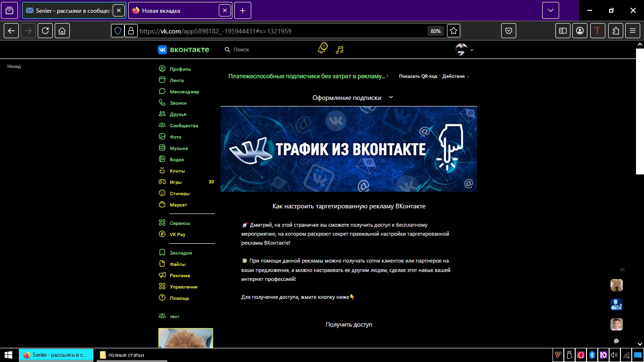Click the volume speaker tray icon
Image resolution: width=644 pixels, height=362 pixels.
614,355
